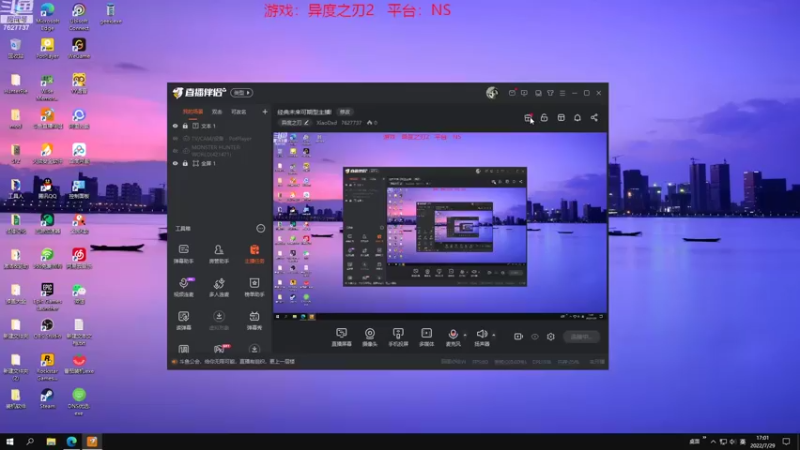Screen dimensions: 800x450
Task: Open the orange 主播任务 streamer tasks tool
Action: [254, 253]
